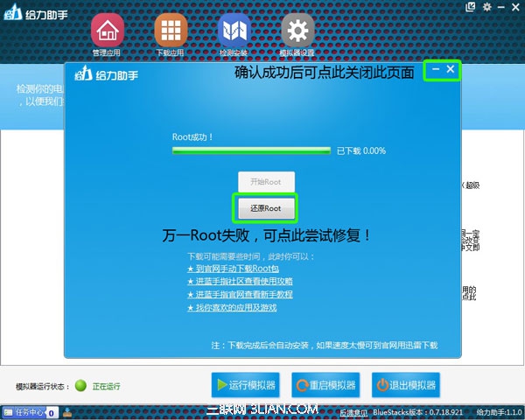Image resolution: width=525 pixels, height=420 pixels.
Task: Minimize the main 给力助手 window
Action: pos(501,7)
